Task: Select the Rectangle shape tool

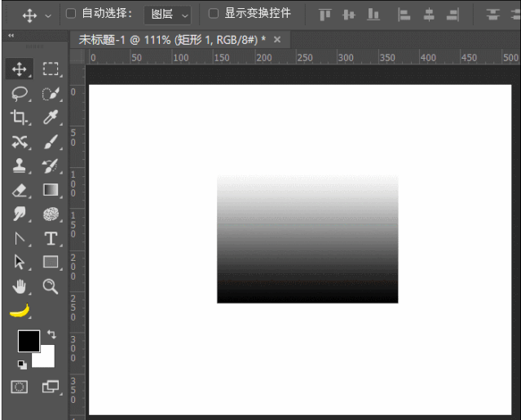Action: pyautogui.click(x=51, y=262)
